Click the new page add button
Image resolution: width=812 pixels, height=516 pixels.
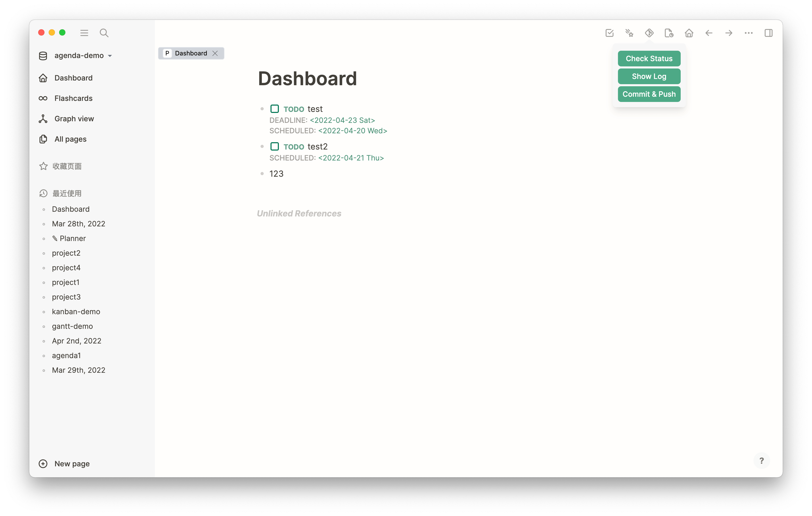pos(43,463)
